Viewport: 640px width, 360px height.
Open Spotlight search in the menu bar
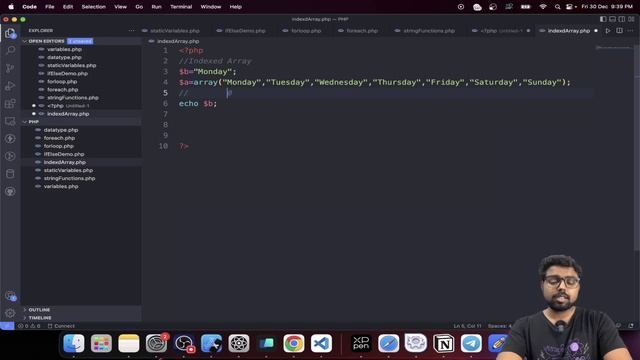pyautogui.click(x=557, y=7)
